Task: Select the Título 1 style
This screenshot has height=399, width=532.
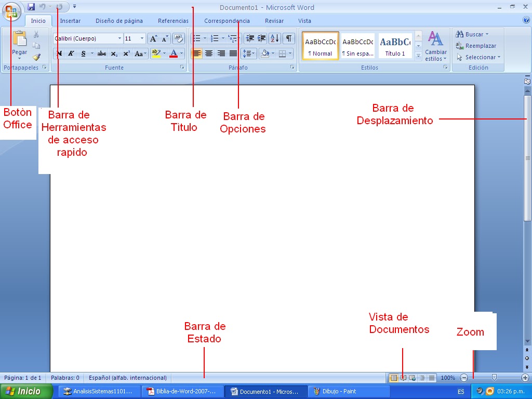Action: click(x=395, y=45)
